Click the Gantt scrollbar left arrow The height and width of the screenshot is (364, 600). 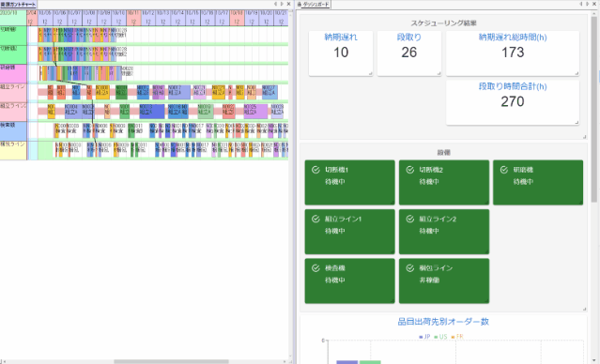pyautogui.click(x=4, y=361)
